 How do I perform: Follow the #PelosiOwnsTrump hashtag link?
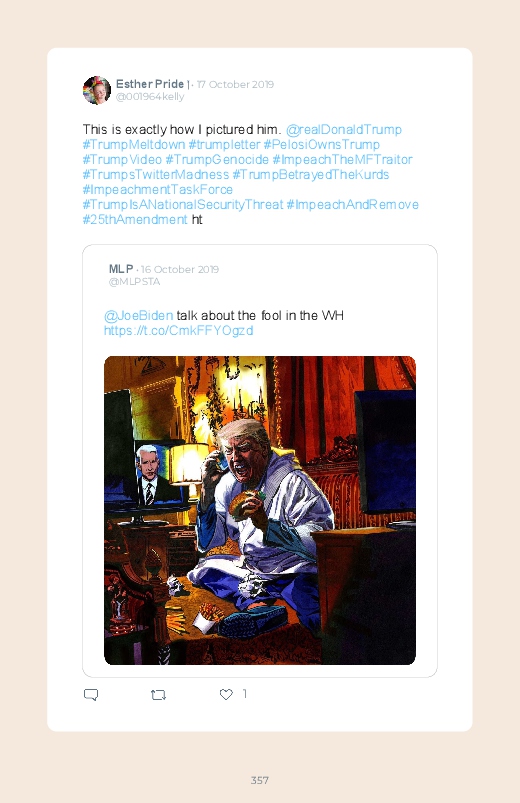(x=322, y=144)
